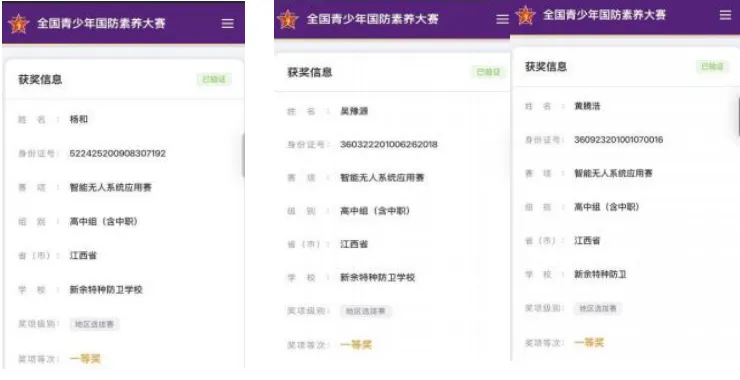Tap star logo on page with ID ending 0016
The height and width of the screenshot is (380, 740).
click(525, 15)
